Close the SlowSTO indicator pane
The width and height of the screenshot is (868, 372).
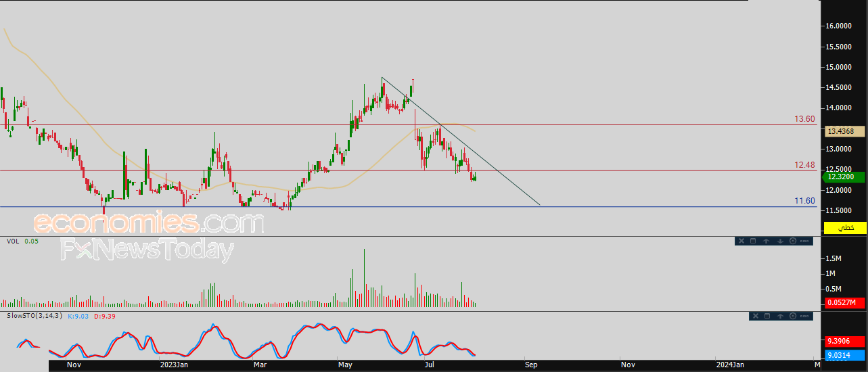756,316
